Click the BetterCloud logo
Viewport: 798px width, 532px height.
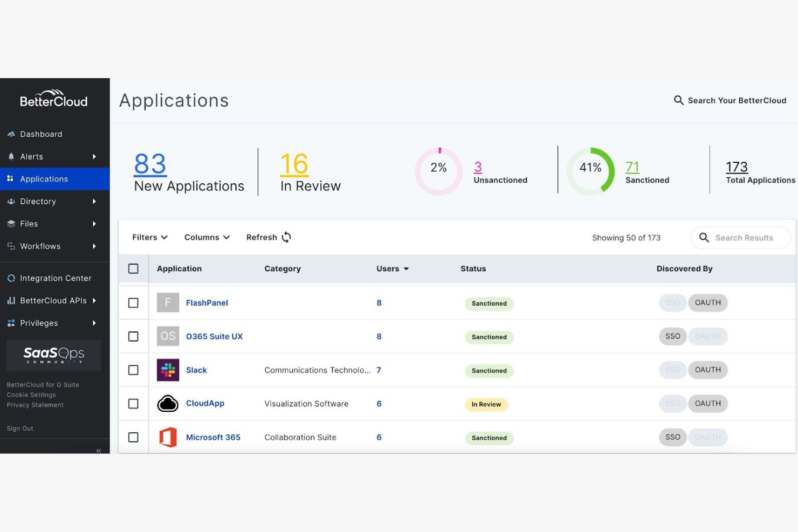53,99
